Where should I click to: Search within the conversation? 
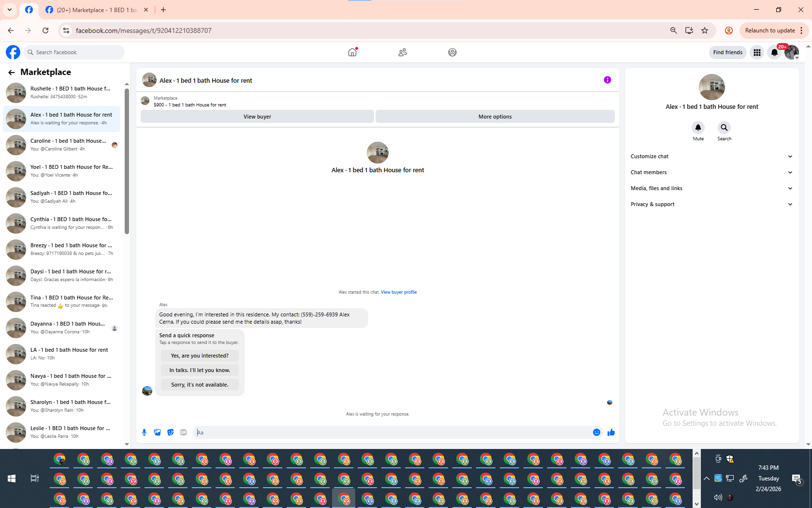tap(724, 128)
